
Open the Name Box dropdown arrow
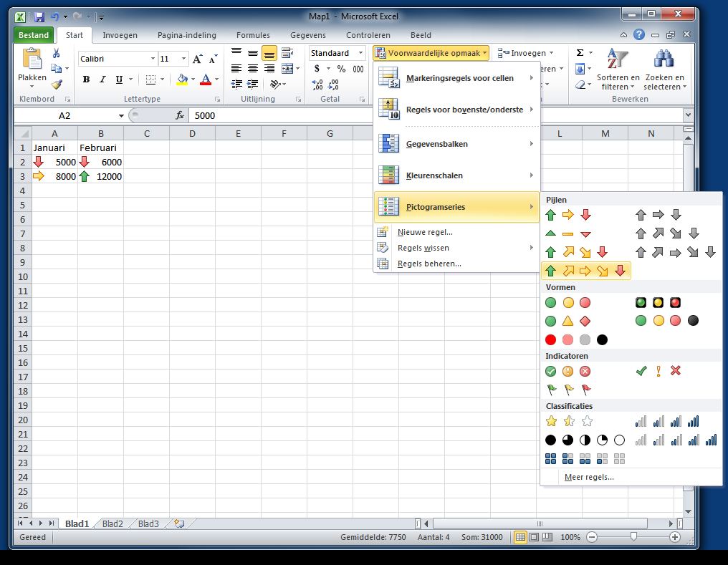coord(121,115)
